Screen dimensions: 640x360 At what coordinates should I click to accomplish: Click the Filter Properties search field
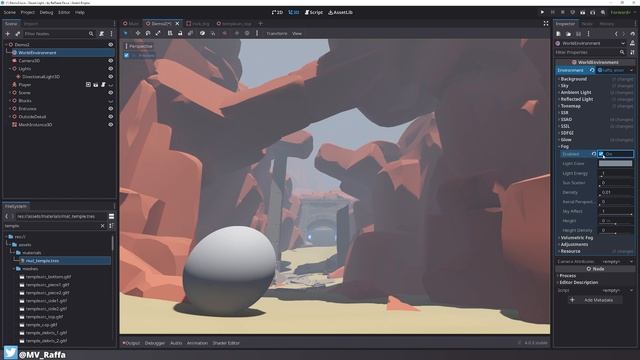[x=590, y=52]
